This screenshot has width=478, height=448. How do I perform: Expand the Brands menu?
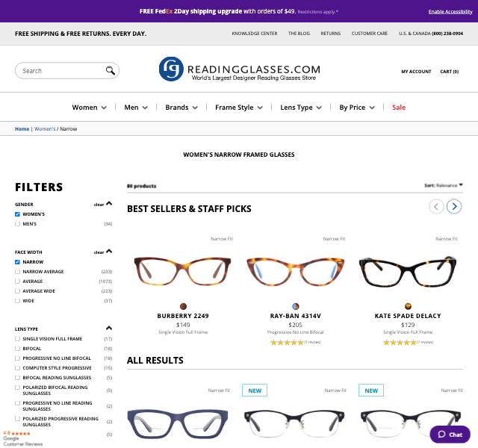(x=181, y=108)
